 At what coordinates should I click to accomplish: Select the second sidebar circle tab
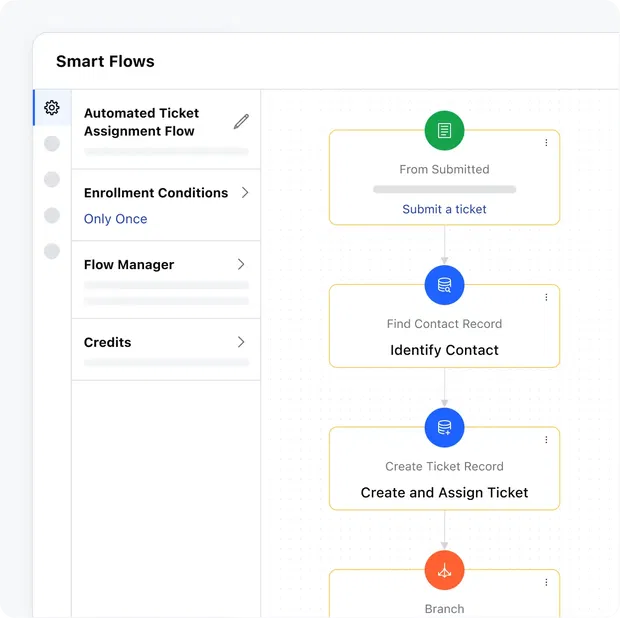(x=52, y=144)
